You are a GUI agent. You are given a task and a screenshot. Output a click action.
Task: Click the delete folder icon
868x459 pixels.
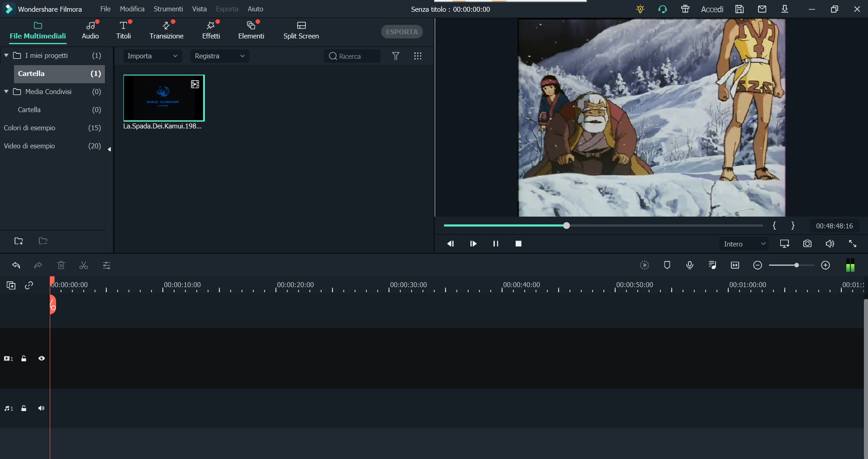tap(43, 241)
